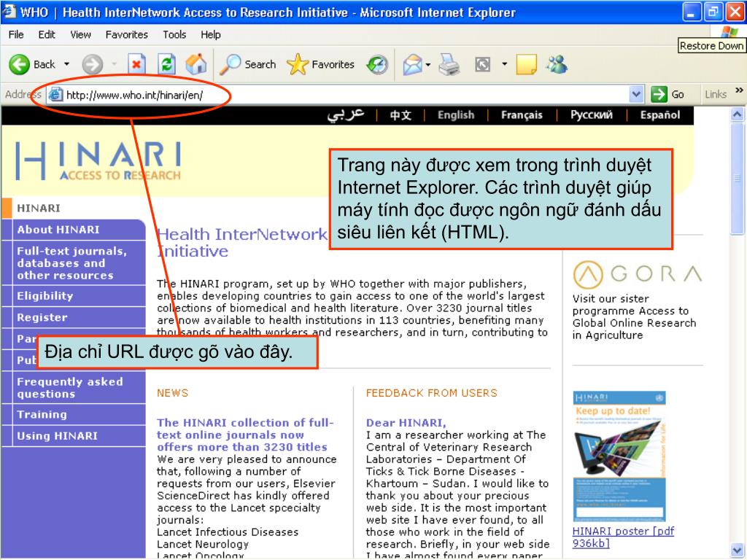Click the scrollbar down arrow
Image resolution: width=747 pixels, height=560 pixels.
pyautogui.click(x=737, y=550)
